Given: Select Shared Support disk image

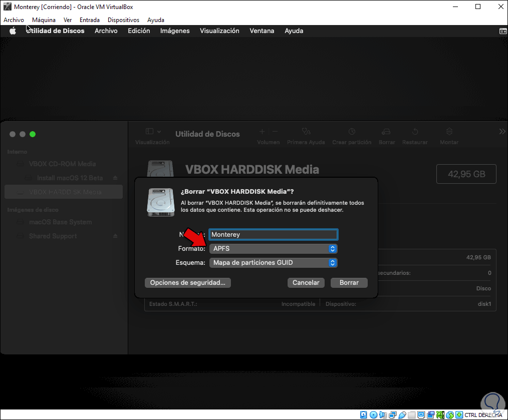Looking at the screenshot, I should click(x=53, y=236).
